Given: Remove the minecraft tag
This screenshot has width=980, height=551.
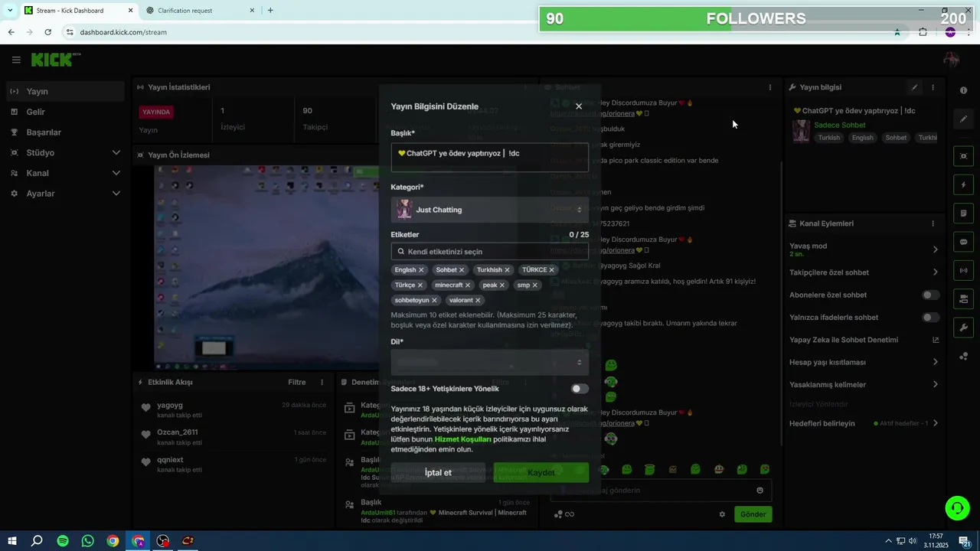Looking at the screenshot, I should pos(468,285).
